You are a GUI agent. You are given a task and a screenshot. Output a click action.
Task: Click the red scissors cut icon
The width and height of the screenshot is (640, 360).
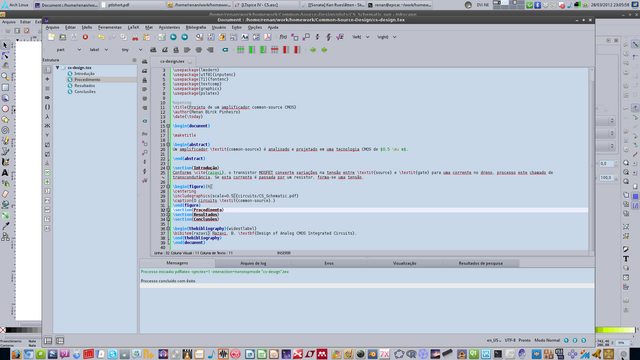[135, 37]
